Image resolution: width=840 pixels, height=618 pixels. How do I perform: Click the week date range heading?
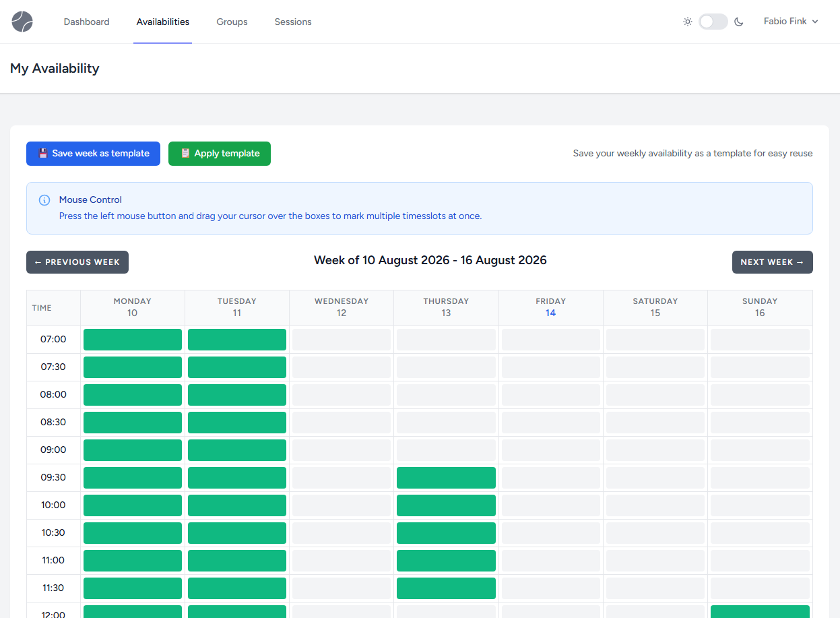pos(430,260)
